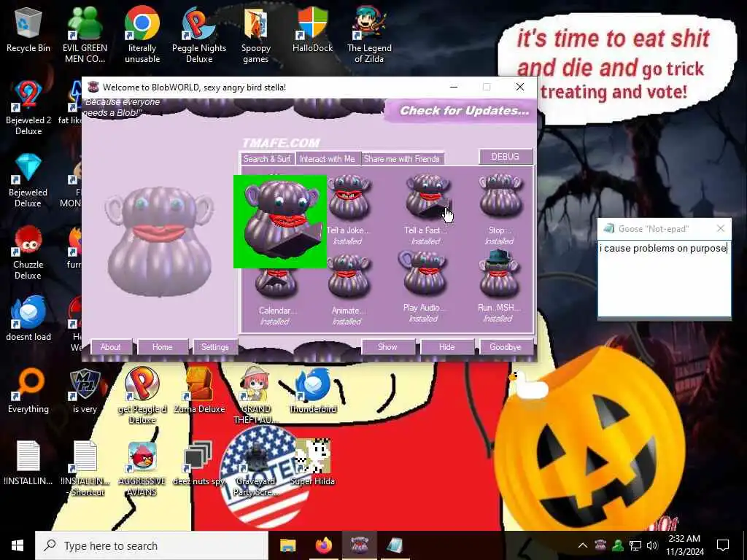Open the 'is very' shield shortcut
Screen dimensions: 747x560
85,392
